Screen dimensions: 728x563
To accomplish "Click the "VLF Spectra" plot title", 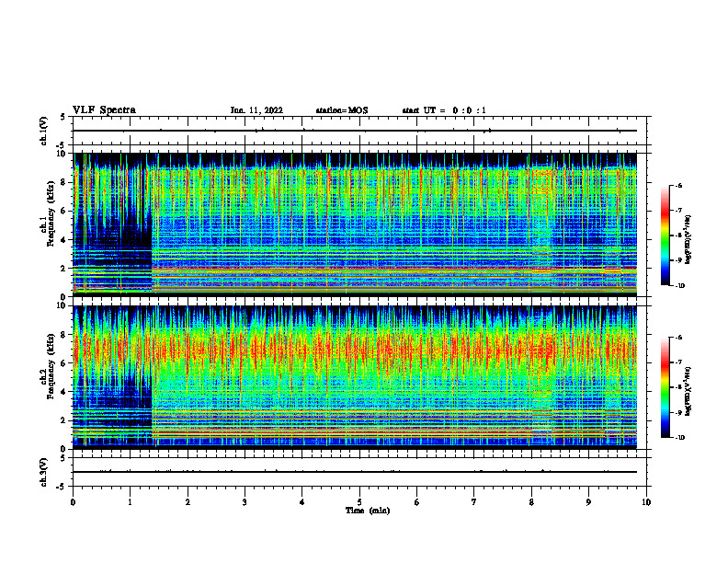I will tap(104, 110).
